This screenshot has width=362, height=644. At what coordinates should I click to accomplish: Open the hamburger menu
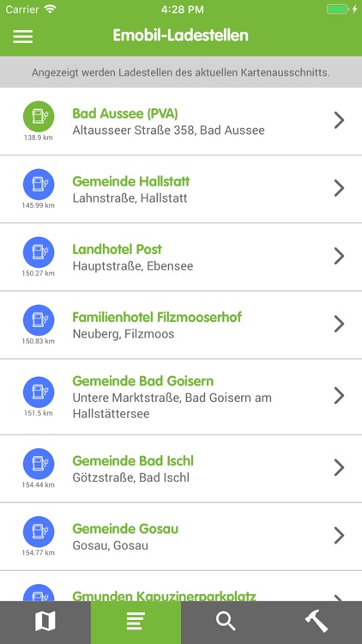(x=22, y=36)
